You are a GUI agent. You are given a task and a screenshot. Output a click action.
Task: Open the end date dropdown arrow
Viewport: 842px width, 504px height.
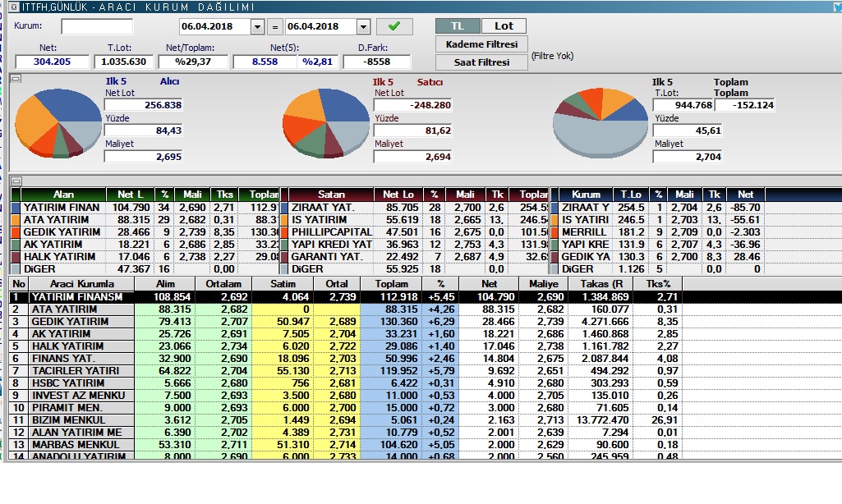[x=364, y=26]
